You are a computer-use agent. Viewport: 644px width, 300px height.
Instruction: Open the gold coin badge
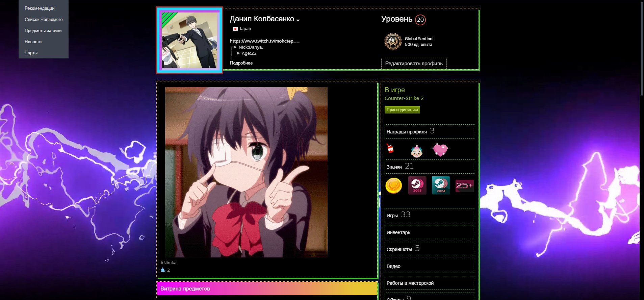(x=394, y=185)
